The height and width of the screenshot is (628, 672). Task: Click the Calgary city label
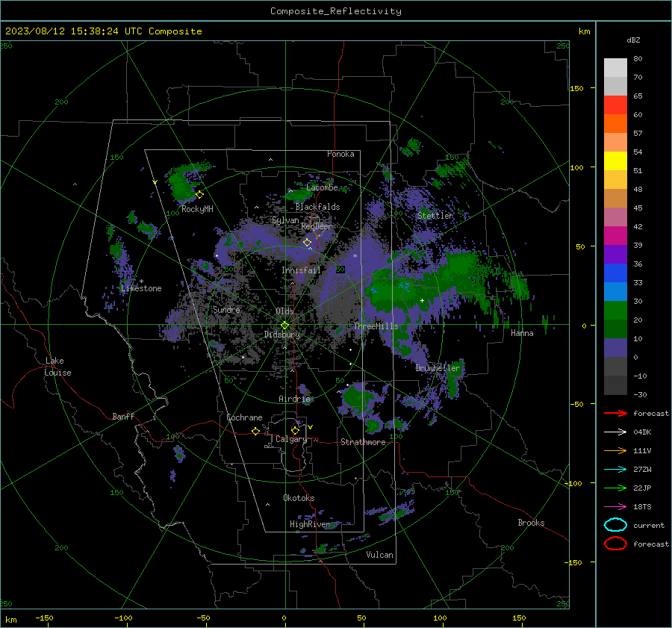[291, 439]
